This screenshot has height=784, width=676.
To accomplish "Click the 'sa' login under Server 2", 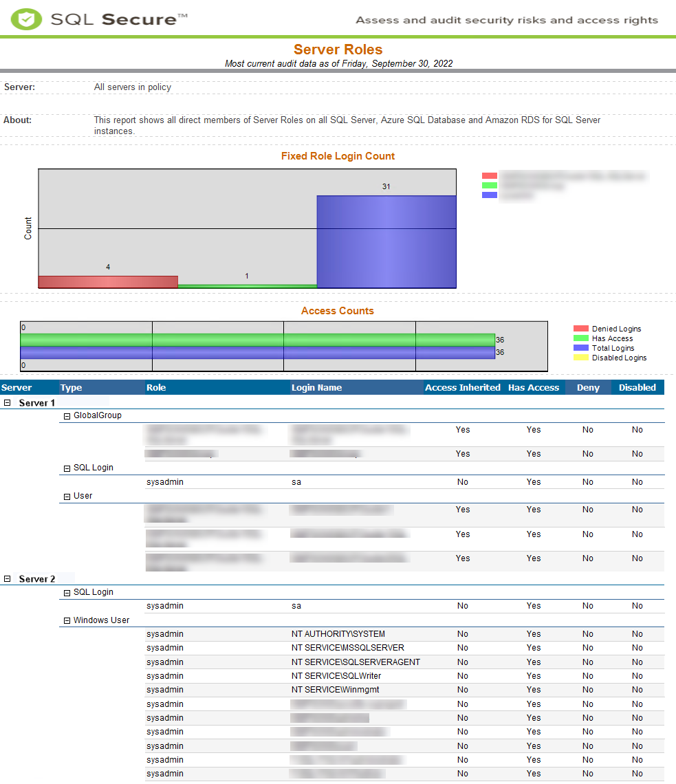I will coord(296,606).
